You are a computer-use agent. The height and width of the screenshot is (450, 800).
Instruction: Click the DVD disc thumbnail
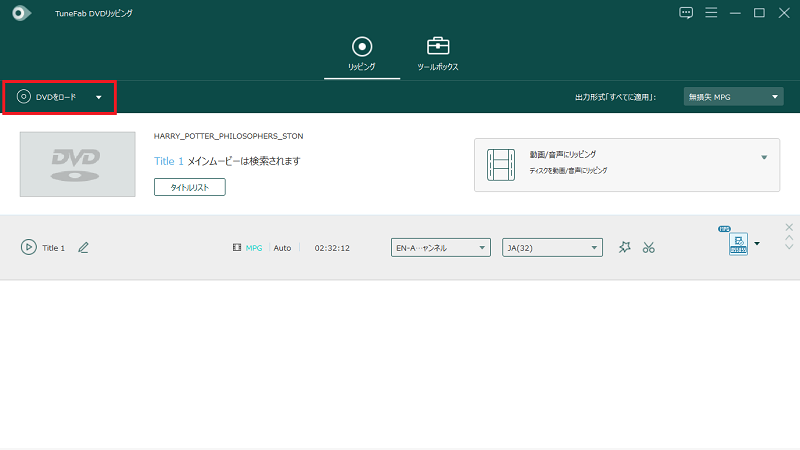click(78, 164)
